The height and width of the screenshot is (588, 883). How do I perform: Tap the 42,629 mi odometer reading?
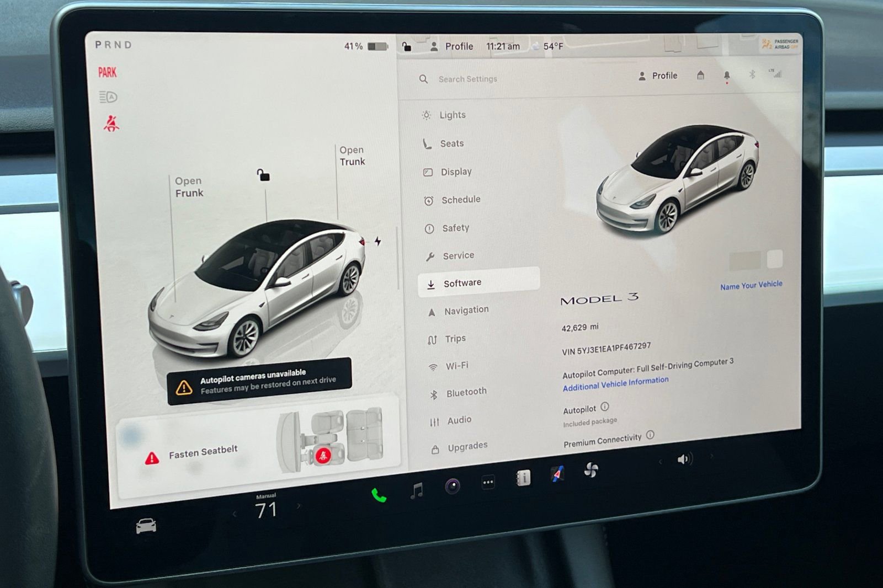click(x=580, y=327)
